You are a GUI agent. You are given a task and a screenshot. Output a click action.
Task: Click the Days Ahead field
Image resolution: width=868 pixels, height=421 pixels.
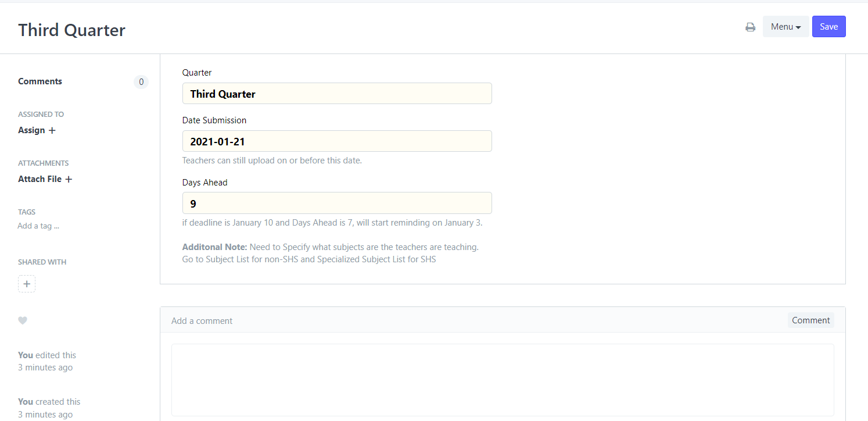pyautogui.click(x=337, y=203)
